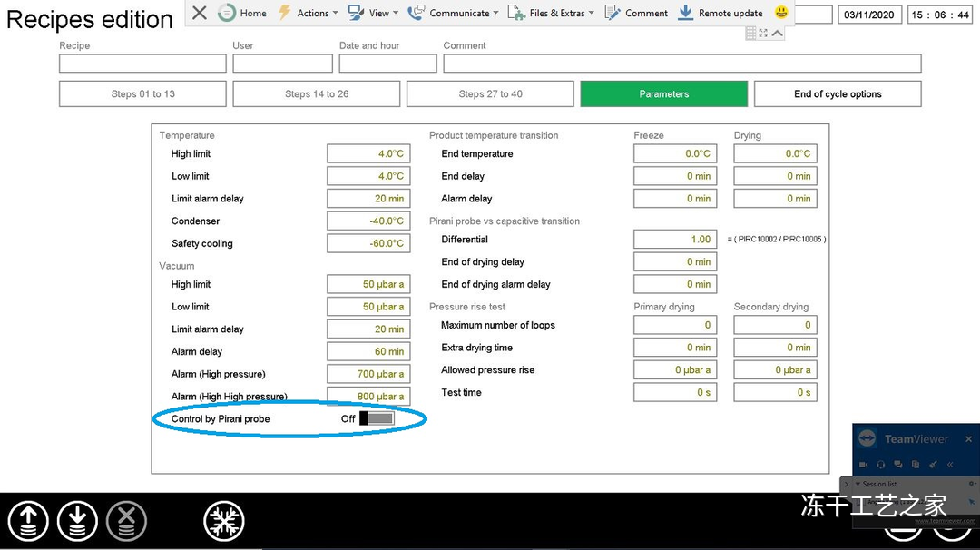Click the Date and hour input field
Screen dimensions: 980x550
(387, 64)
